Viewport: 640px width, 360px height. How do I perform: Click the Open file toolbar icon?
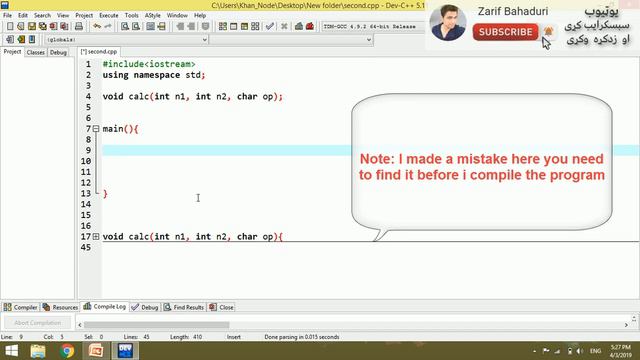point(20,27)
